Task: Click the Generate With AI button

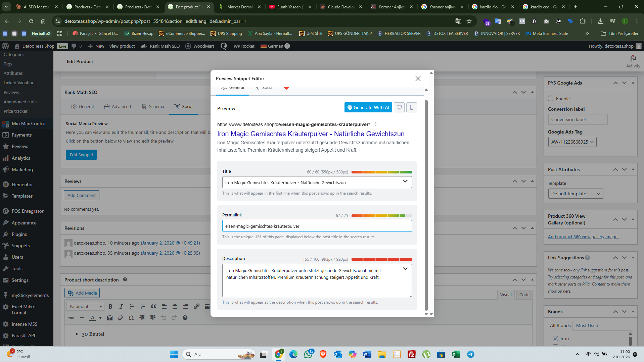Action: [368, 107]
